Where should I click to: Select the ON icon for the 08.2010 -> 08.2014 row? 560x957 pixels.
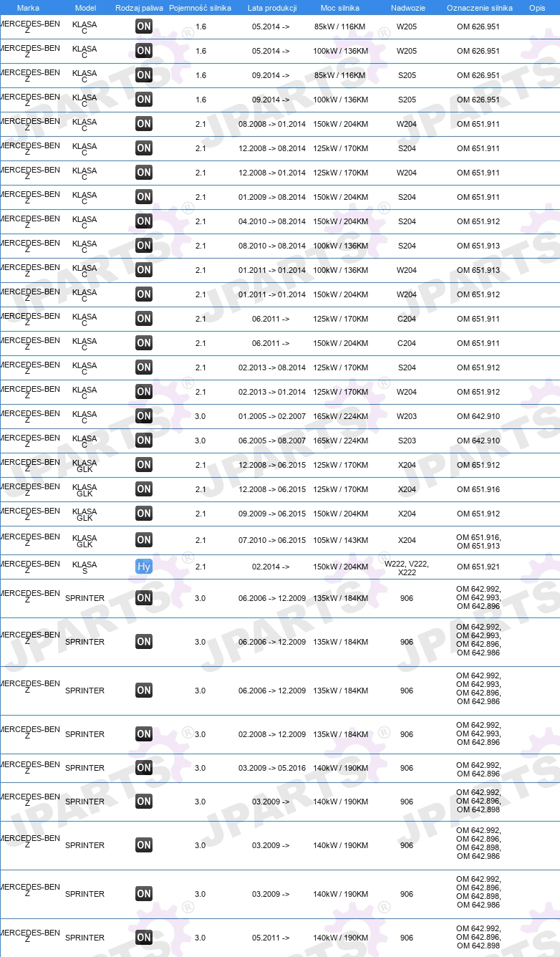point(144,246)
